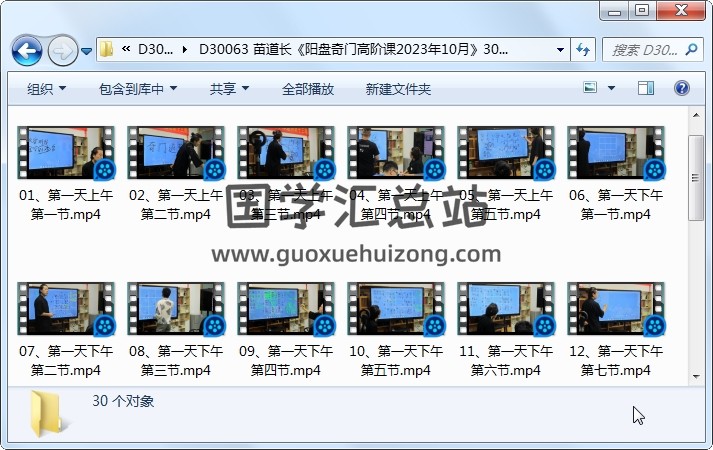Select video 09、第一天下午第四节.mp4 thumbnail
Viewport: 713px width, 450px height.
(x=286, y=309)
